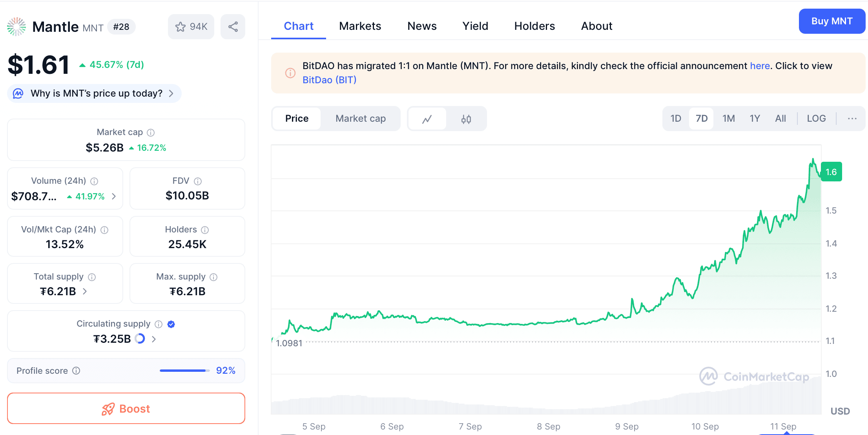Click the share icon button
Viewport: 868px width, 435px height.
click(x=233, y=27)
